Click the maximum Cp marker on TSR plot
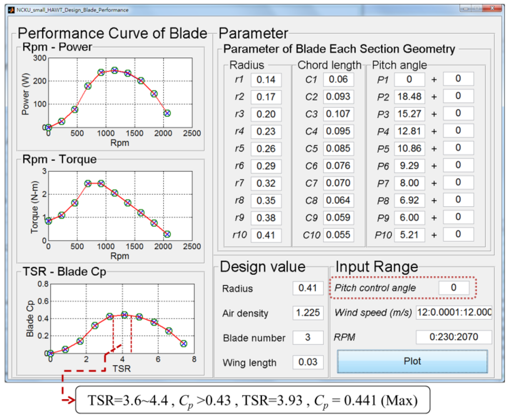 point(124,315)
